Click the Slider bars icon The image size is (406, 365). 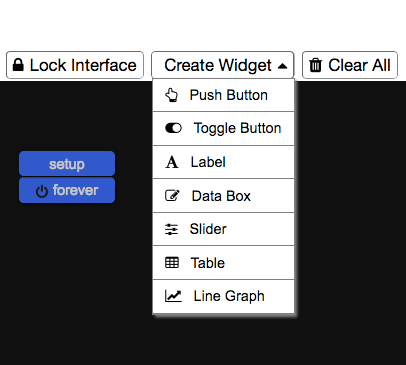(x=172, y=229)
